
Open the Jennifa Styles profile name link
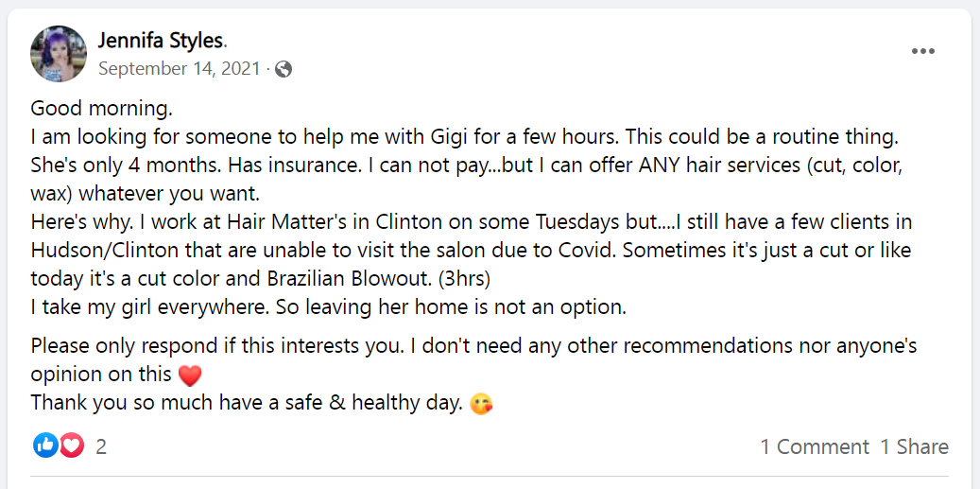(x=161, y=42)
